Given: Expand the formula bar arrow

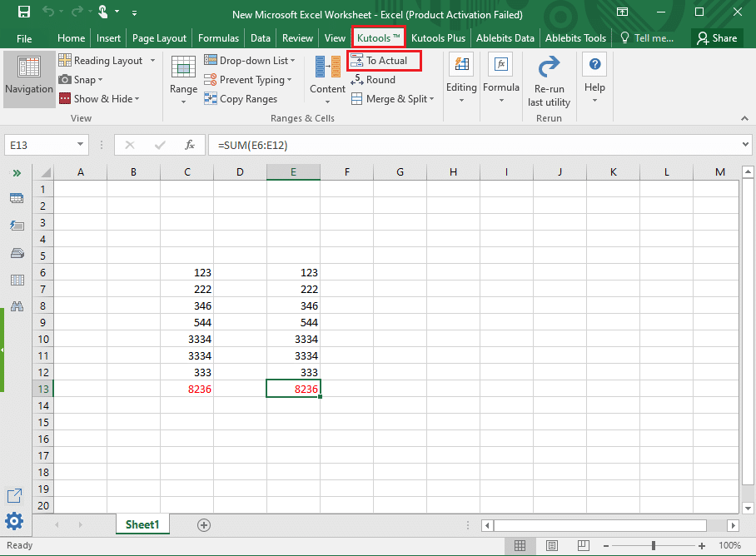Looking at the screenshot, I should pos(745,145).
